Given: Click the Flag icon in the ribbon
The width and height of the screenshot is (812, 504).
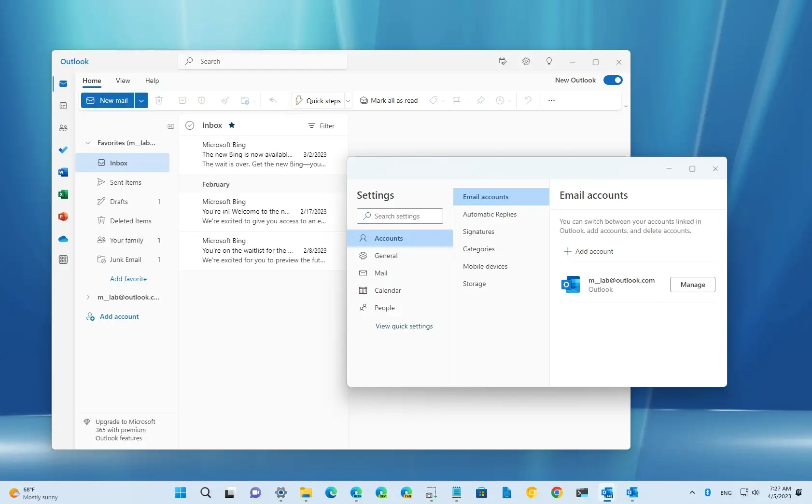Looking at the screenshot, I should coord(457,100).
